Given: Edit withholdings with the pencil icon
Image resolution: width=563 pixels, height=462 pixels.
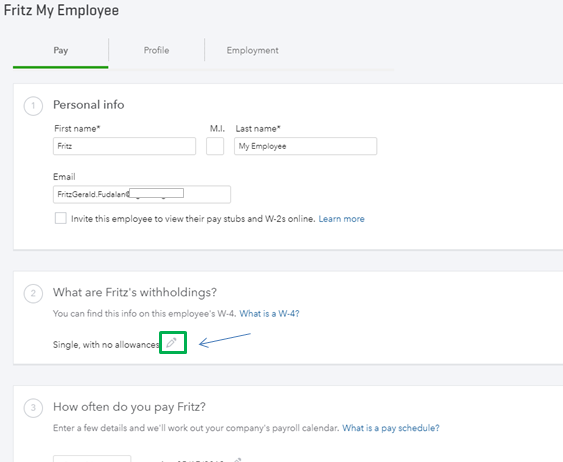Looking at the screenshot, I should 172,342.
